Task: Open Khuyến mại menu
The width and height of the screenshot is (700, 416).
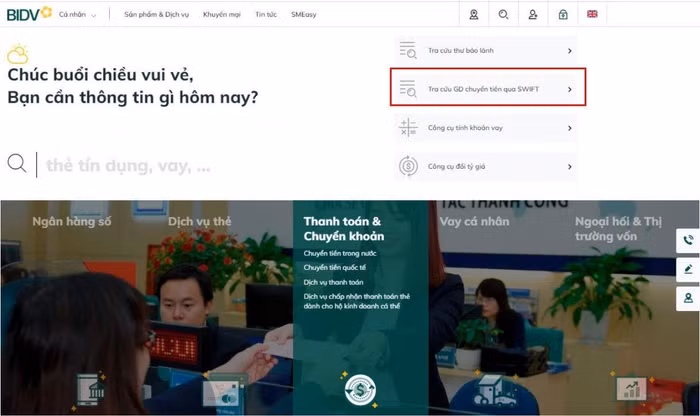Action: click(221, 15)
